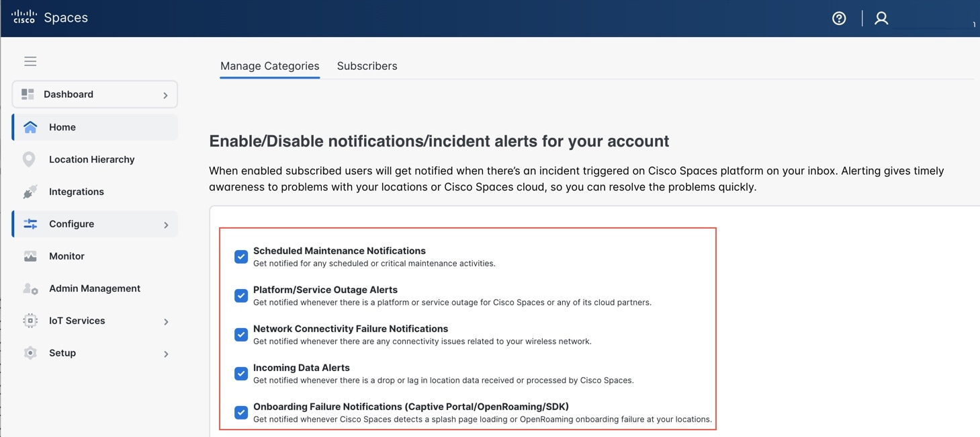Expand the Configure chevron arrow
Screen dimensions: 980x437
[166, 225]
